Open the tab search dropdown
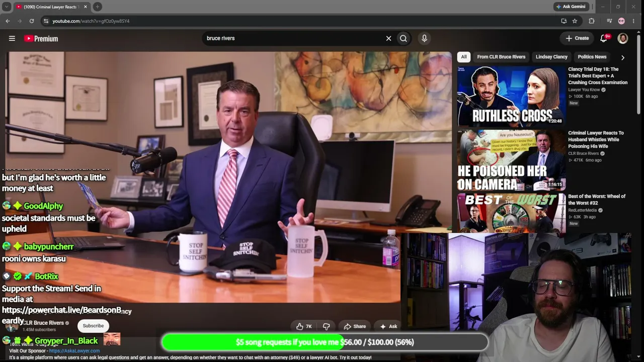 (7, 7)
